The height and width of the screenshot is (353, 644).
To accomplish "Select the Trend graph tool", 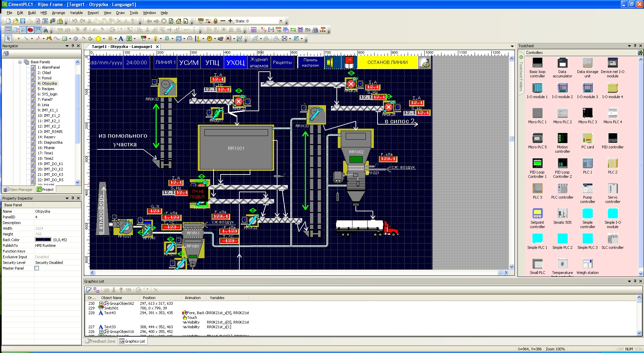I will point(240,39).
